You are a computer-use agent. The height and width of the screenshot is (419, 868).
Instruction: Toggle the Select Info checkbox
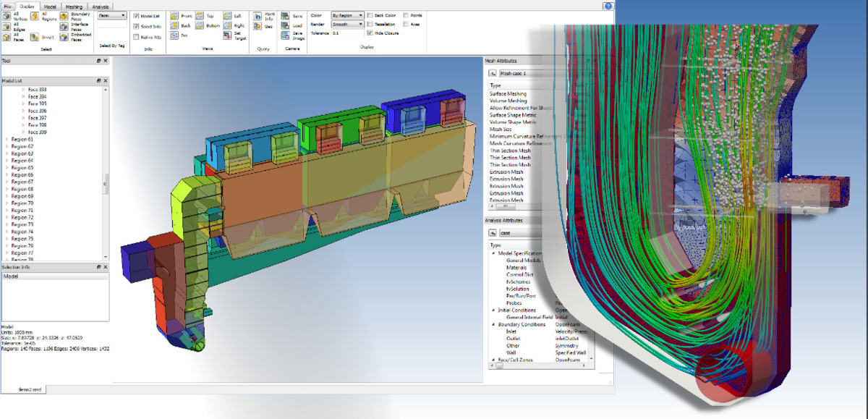click(x=136, y=26)
